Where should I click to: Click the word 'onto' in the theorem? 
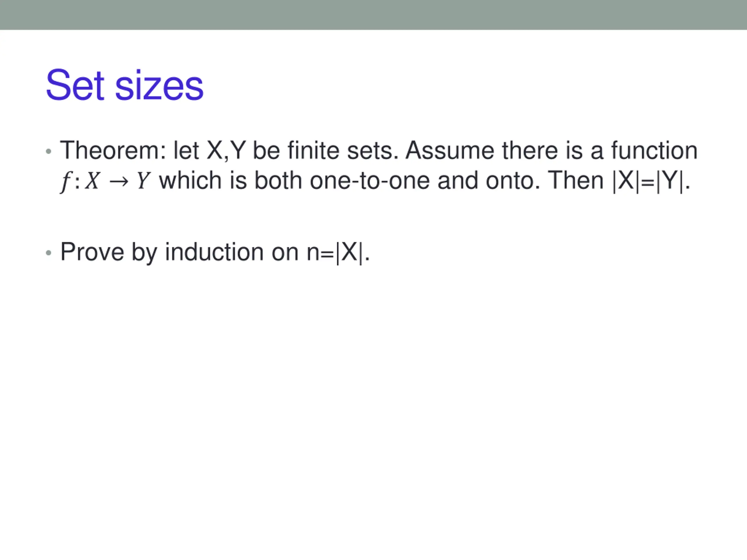tap(509, 181)
